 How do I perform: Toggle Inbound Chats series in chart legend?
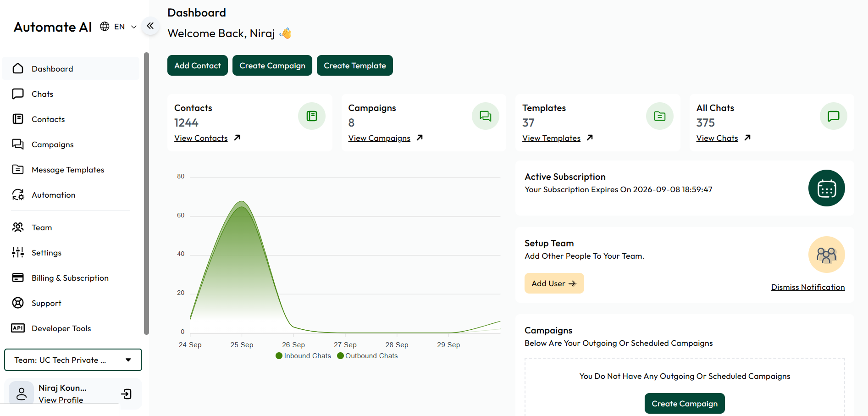pos(303,356)
